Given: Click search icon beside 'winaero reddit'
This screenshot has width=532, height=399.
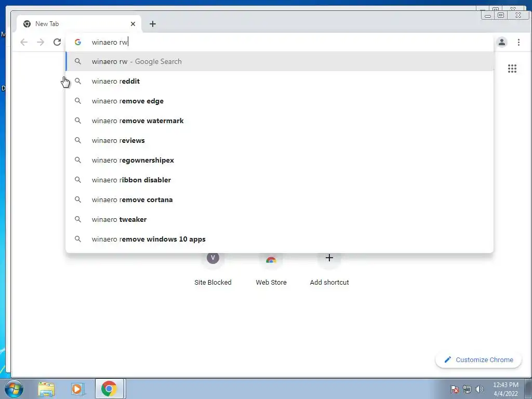Looking at the screenshot, I should pyautogui.click(x=78, y=81).
